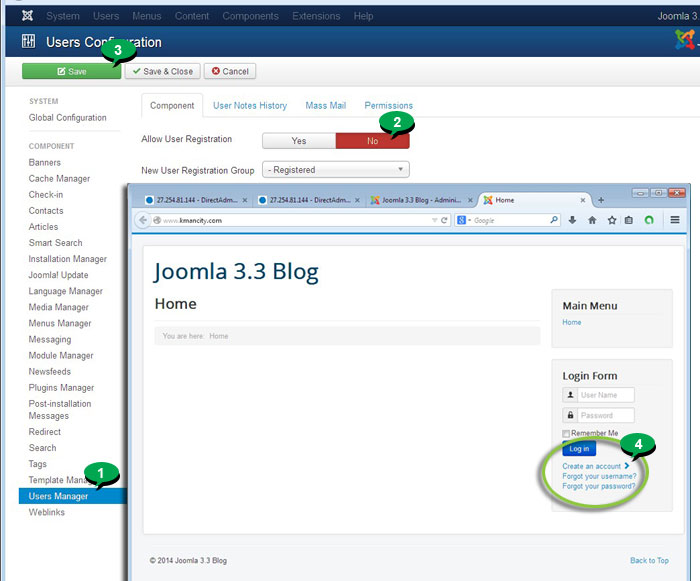Click the Log in button
Image resolution: width=700 pixels, height=581 pixels.
579,448
